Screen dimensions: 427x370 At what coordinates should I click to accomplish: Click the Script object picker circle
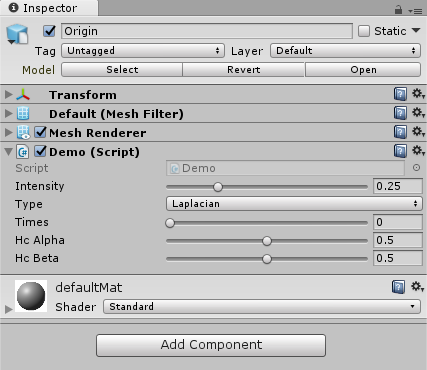pos(416,167)
